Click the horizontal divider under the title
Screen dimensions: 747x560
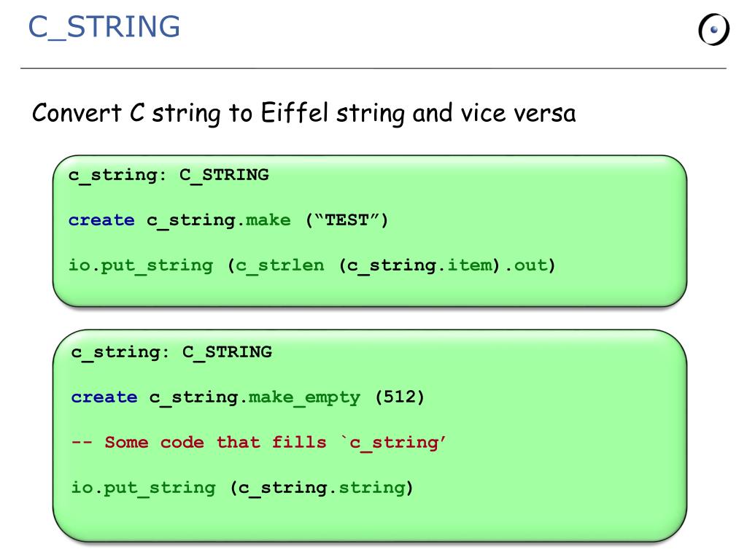click(373, 69)
